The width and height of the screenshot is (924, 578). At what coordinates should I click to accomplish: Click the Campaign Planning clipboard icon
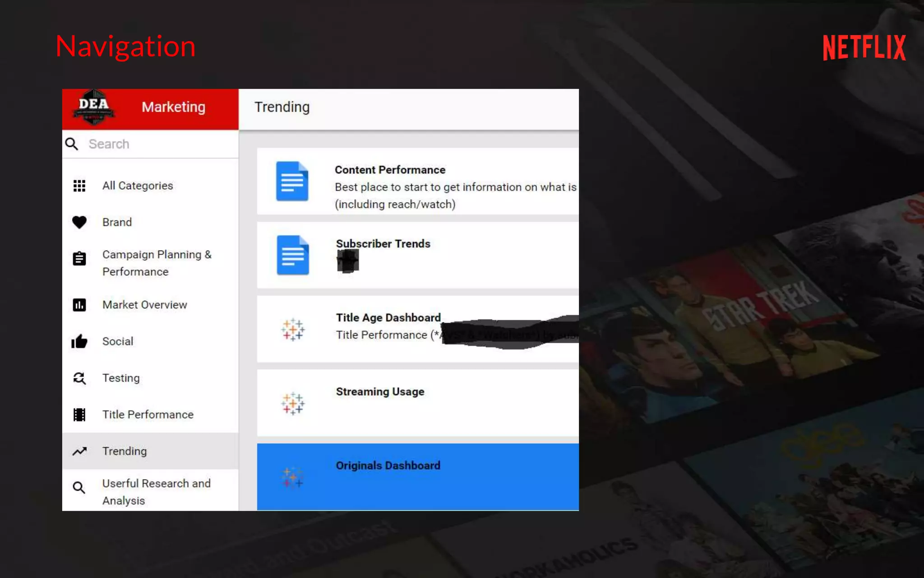[x=79, y=259]
